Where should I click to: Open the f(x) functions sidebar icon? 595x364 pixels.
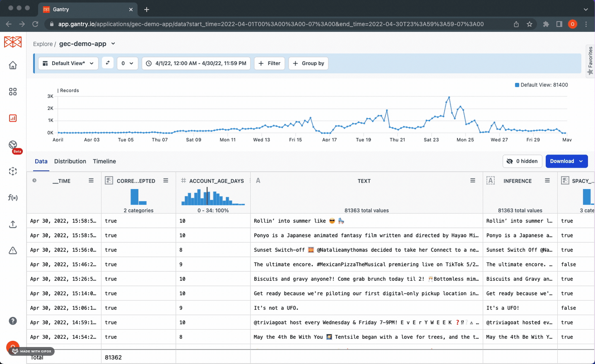13,198
